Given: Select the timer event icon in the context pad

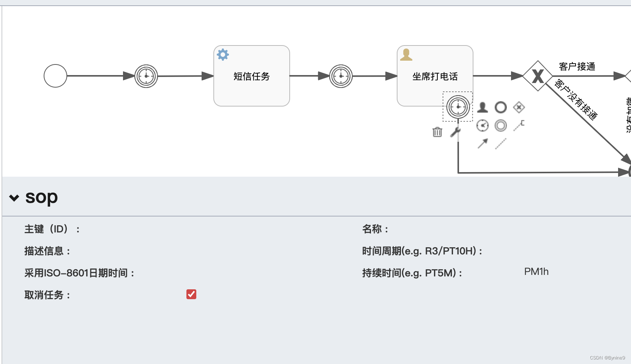Looking at the screenshot, I should (482, 126).
